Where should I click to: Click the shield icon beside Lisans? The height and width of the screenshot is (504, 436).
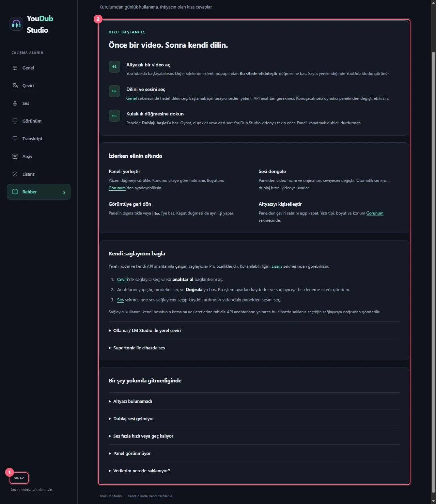pos(15,174)
